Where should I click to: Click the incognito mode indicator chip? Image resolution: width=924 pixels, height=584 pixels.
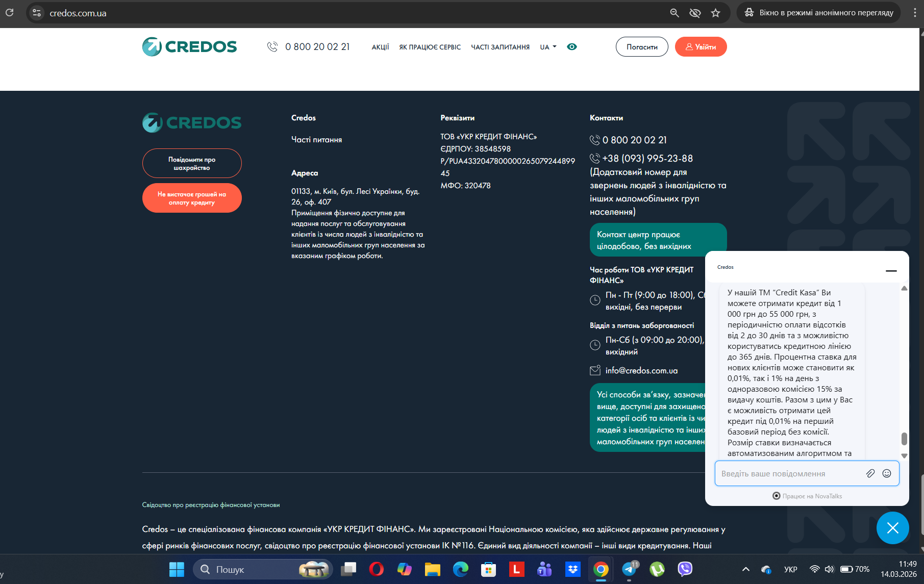(819, 13)
